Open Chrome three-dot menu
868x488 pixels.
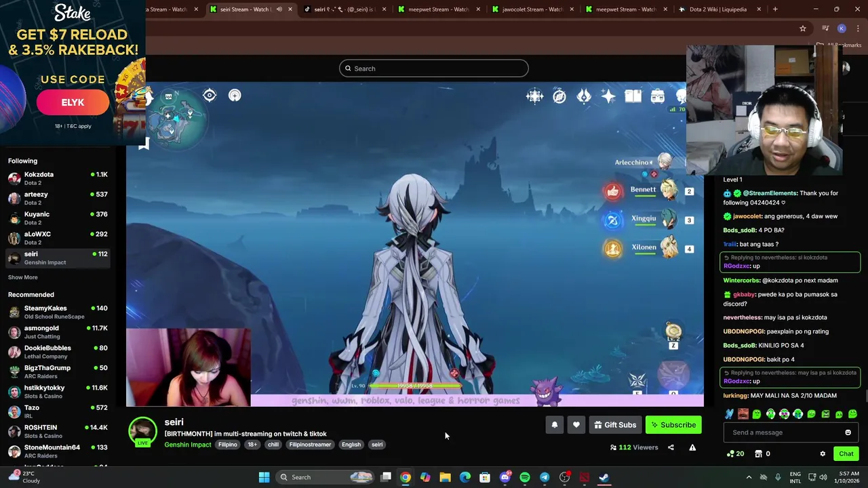[x=859, y=28]
